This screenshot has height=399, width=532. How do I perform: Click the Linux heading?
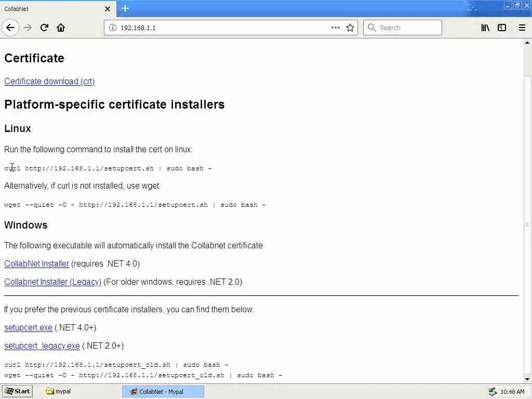(18, 129)
